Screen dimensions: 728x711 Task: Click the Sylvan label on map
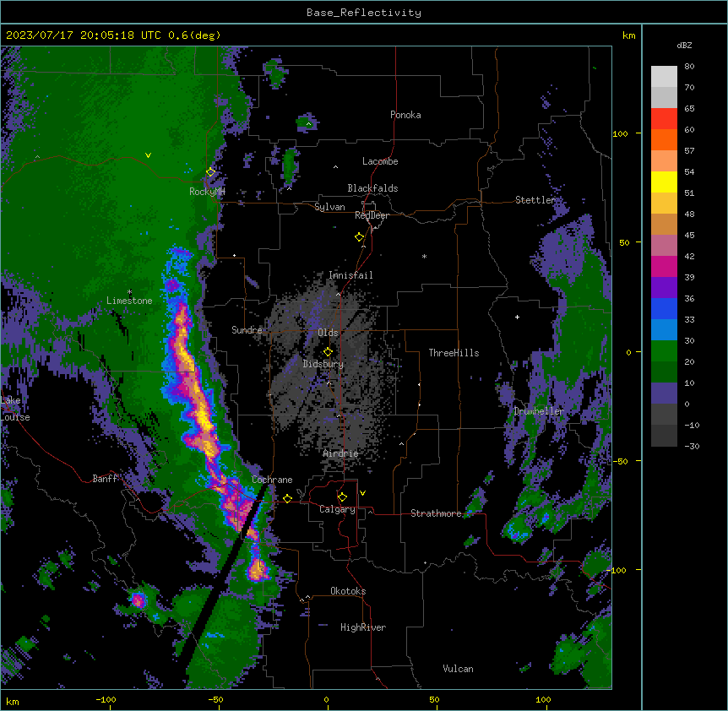click(x=329, y=207)
